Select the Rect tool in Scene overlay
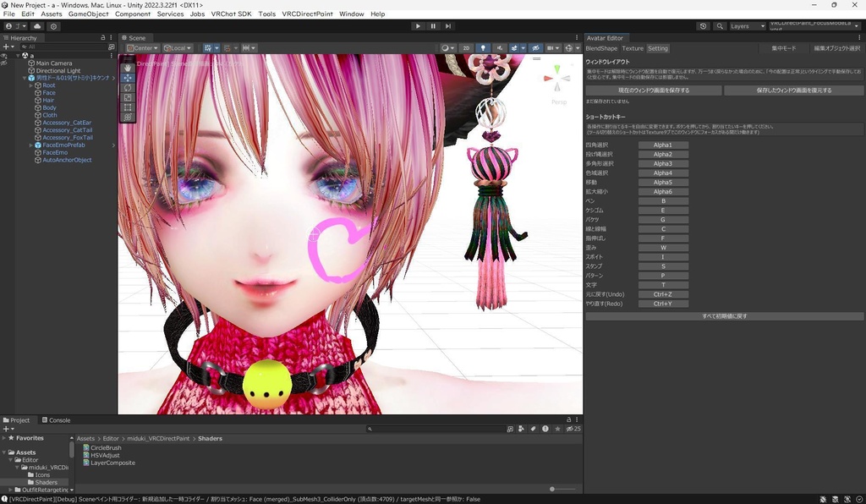The image size is (866, 504). pos(128,107)
